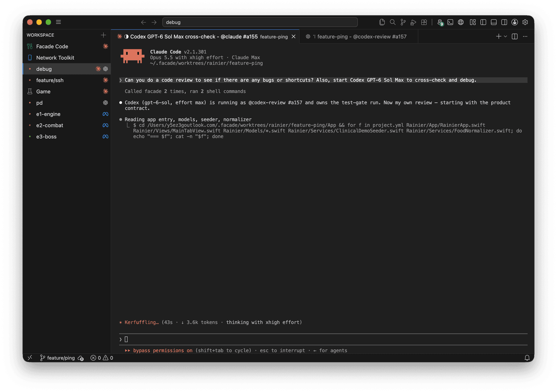
Task: Add new workspace with plus next to WORKSPACE
Action: coord(103,35)
